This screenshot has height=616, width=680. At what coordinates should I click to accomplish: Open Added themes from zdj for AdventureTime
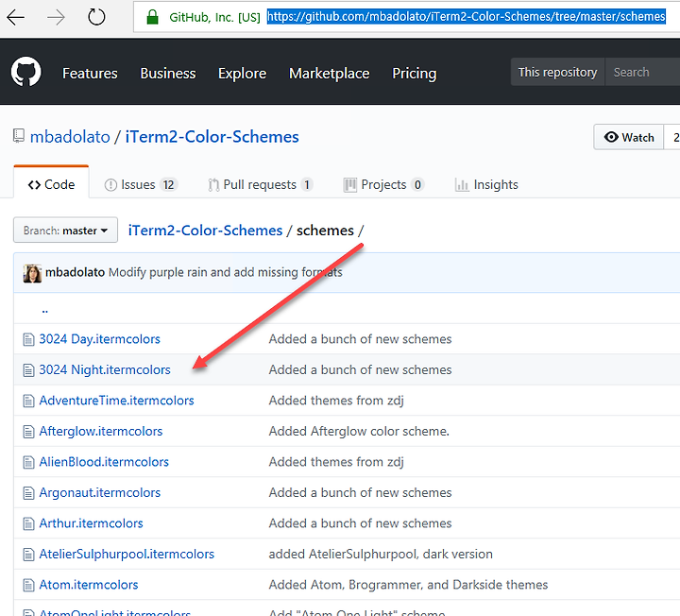coord(336,401)
